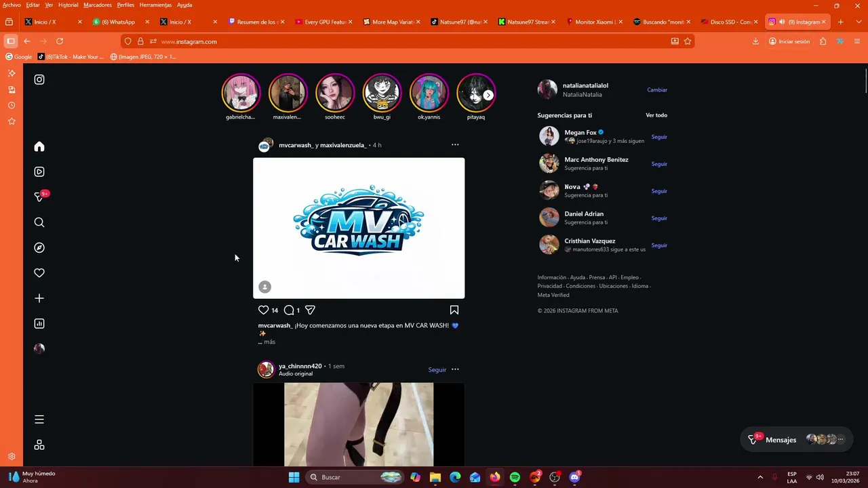Open profile avatar in Instagram sidebar
Viewport: 868px width, 488px height.
pyautogui.click(x=39, y=348)
